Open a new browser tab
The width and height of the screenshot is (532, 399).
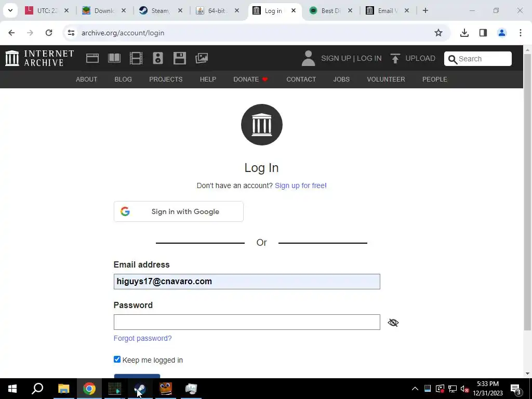click(425, 10)
